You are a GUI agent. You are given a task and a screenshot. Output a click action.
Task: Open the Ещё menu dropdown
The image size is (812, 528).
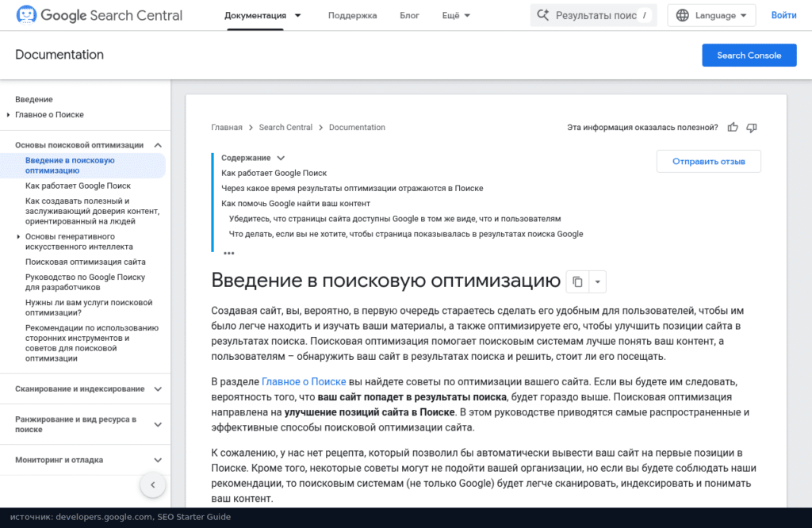(456, 16)
